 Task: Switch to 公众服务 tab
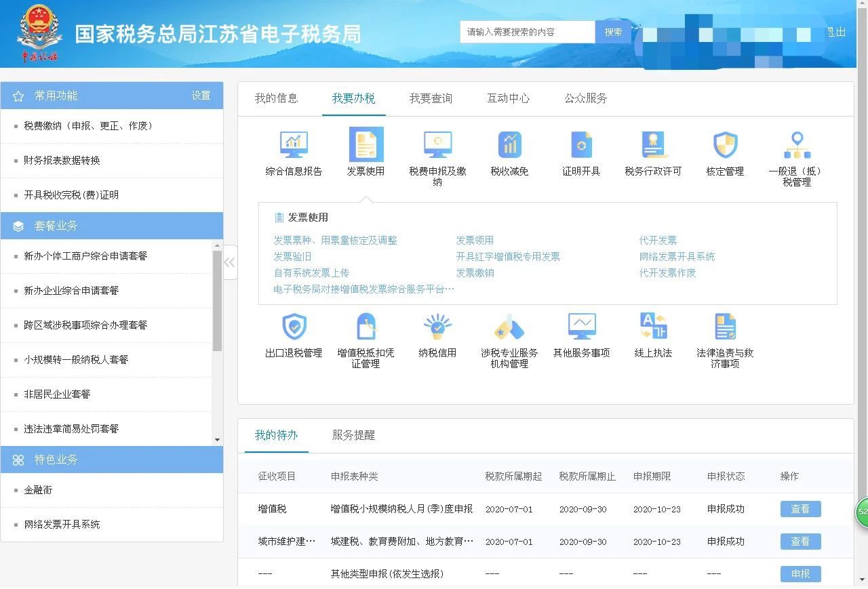pyautogui.click(x=585, y=98)
